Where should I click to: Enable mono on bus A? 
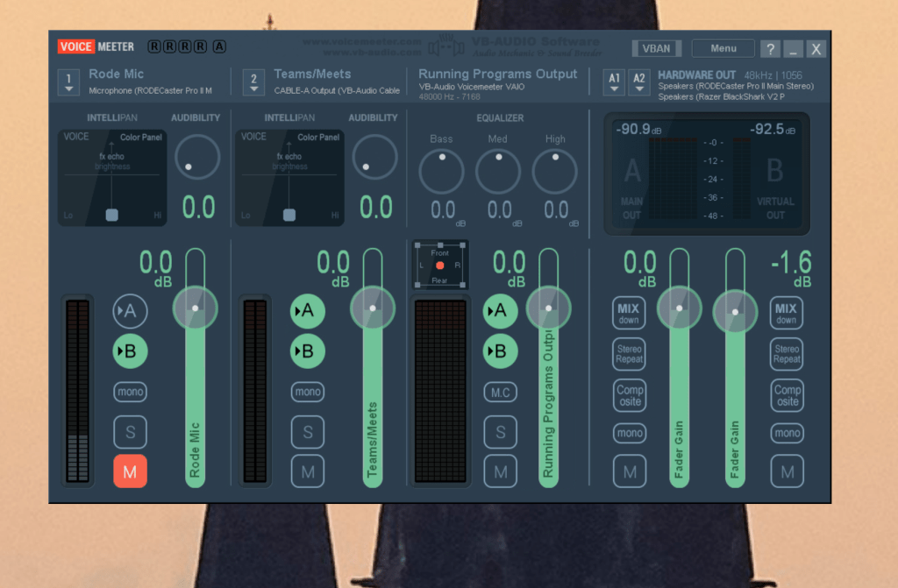[x=630, y=433]
